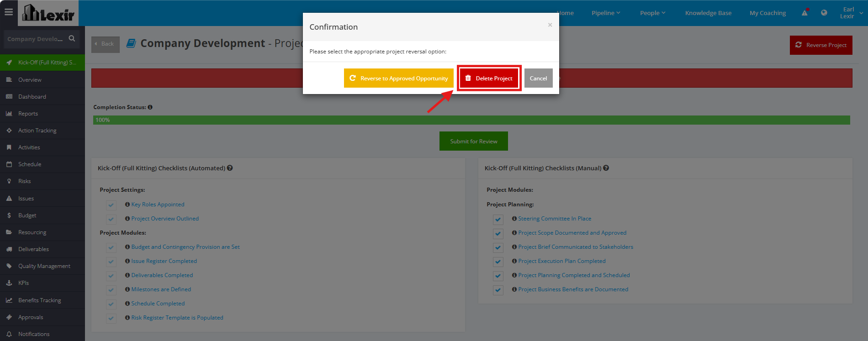The width and height of the screenshot is (868, 341).
Task: Click the Deliverables truck icon
Action: click(x=9, y=249)
